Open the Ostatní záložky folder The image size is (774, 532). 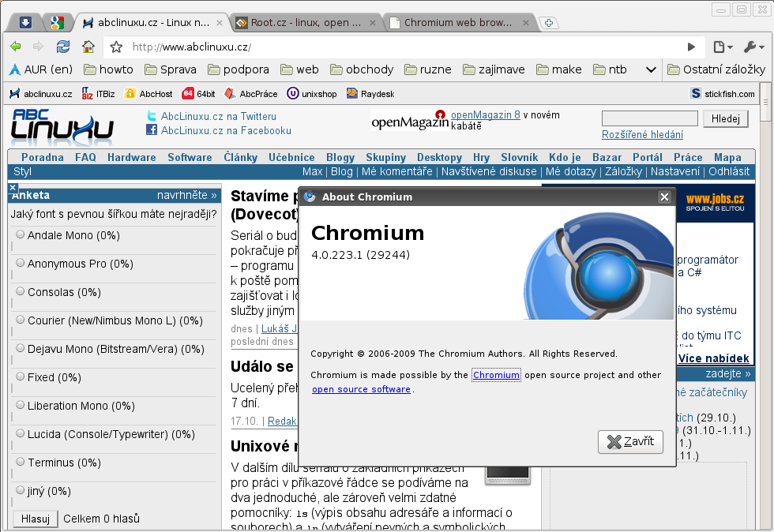[x=717, y=69]
